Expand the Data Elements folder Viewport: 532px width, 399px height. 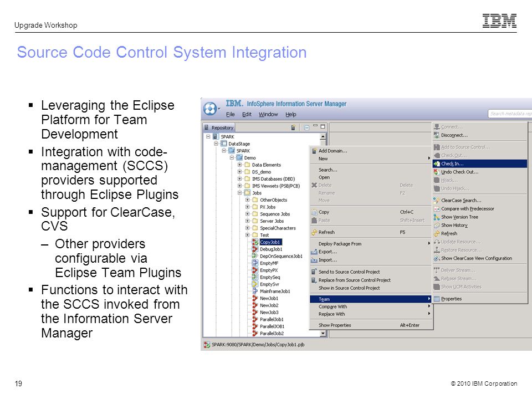pos(239,165)
